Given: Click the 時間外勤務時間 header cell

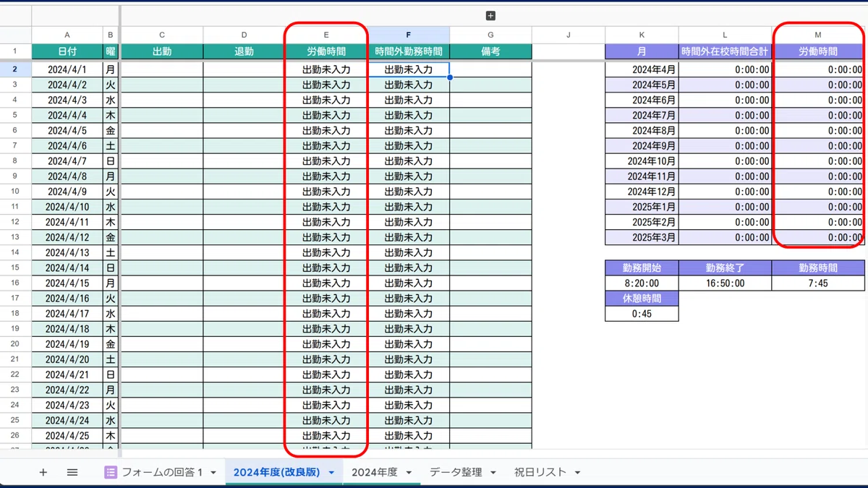Looking at the screenshot, I should 409,51.
